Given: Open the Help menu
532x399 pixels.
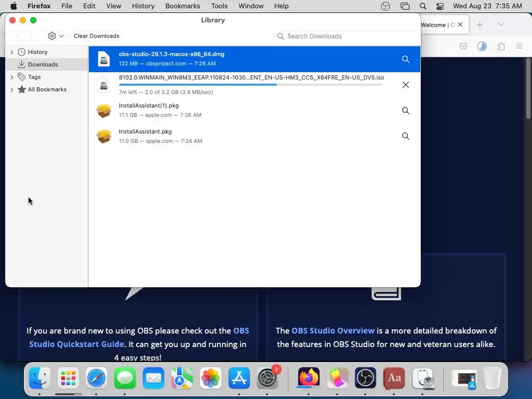Looking at the screenshot, I should 281,6.
